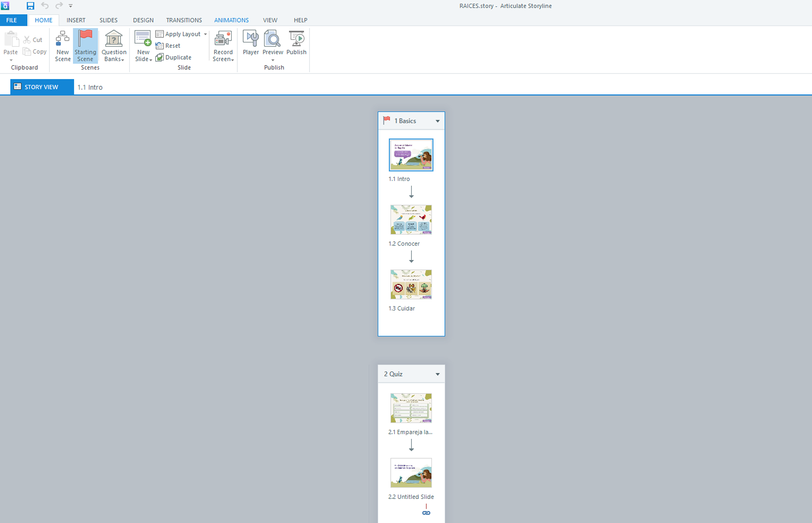This screenshot has width=812, height=523.
Task: Switch to the ANIMATIONS tab
Action: 231,20
